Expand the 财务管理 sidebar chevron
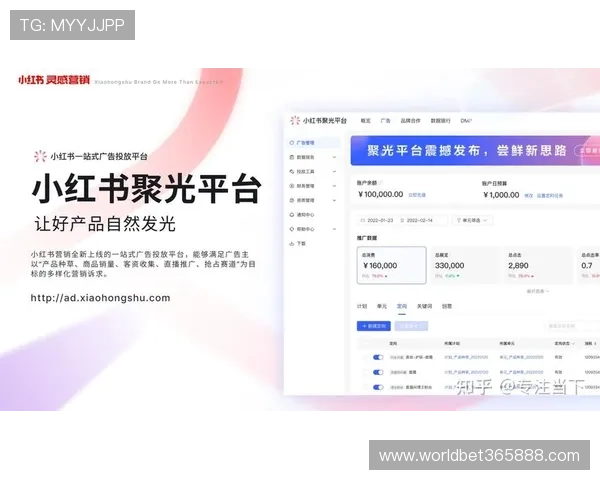The width and height of the screenshot is (600, 480). 334,186
